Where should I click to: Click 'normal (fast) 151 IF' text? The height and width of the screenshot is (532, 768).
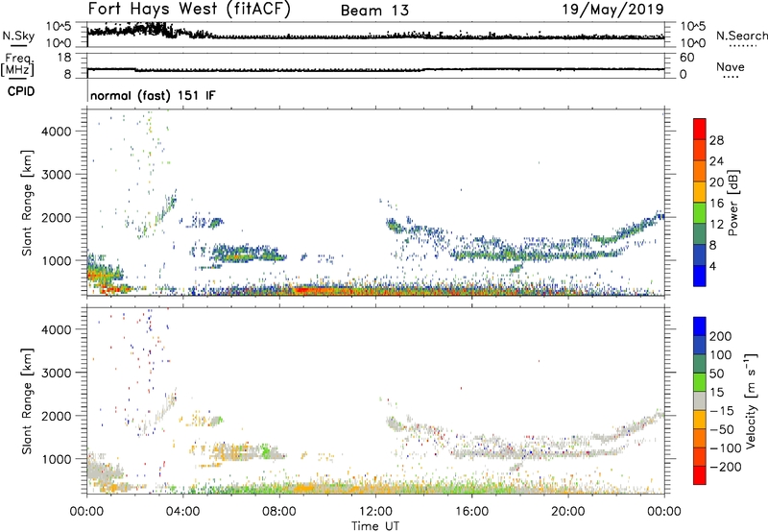pos(153,95)
